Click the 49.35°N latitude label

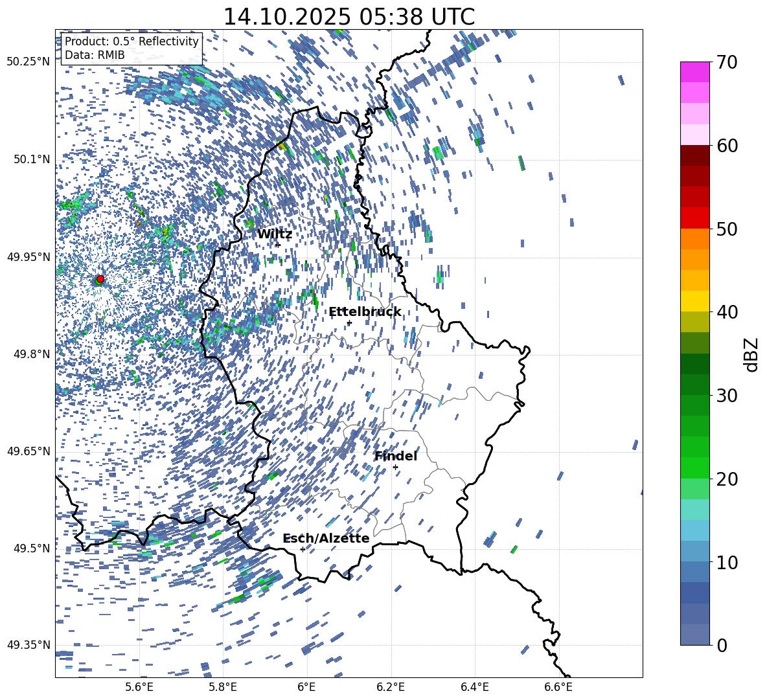pyautogui.click(x=29, y=645)
